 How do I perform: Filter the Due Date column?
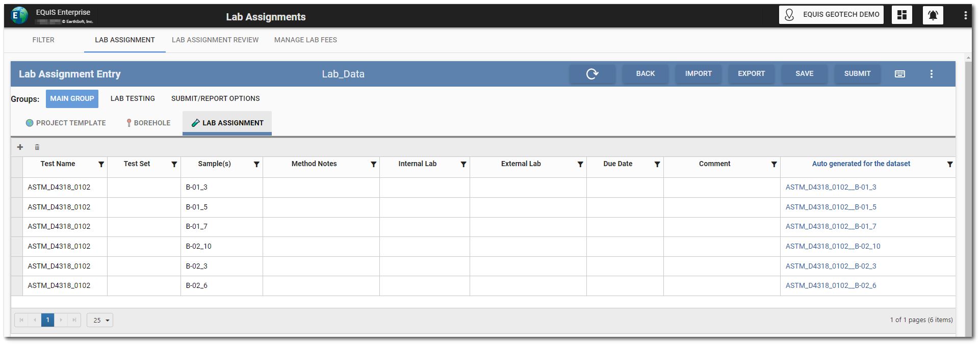(x=657, y=164)
